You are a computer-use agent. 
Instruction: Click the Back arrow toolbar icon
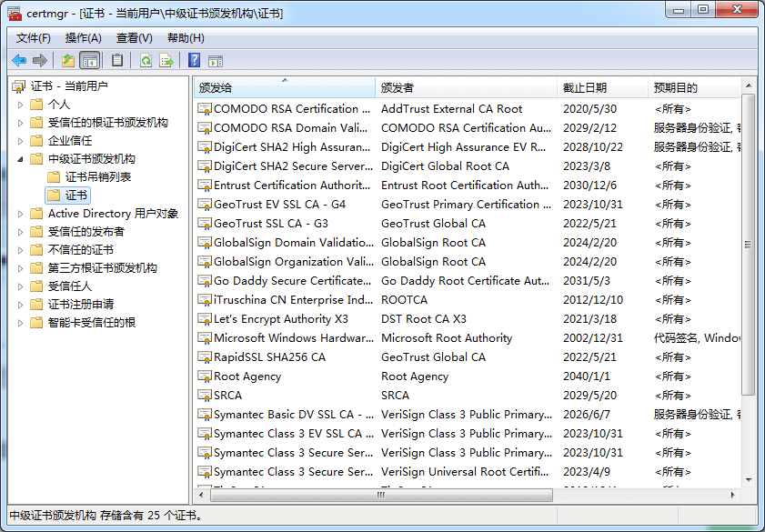[19, 60]
